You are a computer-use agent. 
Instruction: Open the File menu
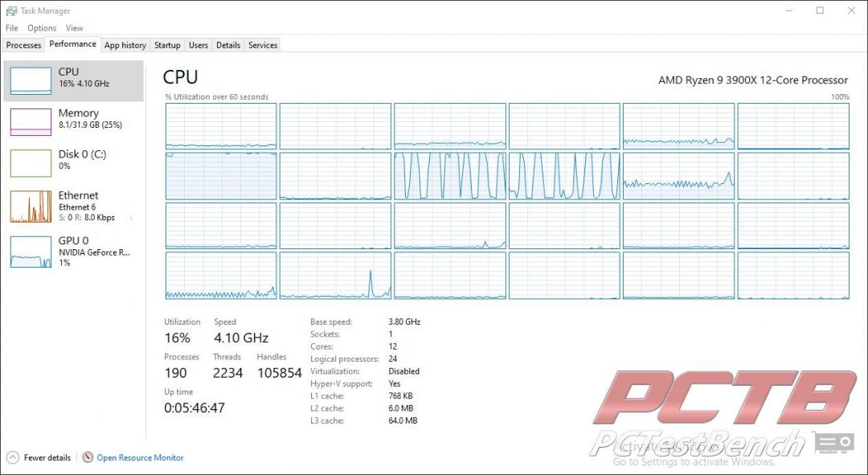[11, 27]
